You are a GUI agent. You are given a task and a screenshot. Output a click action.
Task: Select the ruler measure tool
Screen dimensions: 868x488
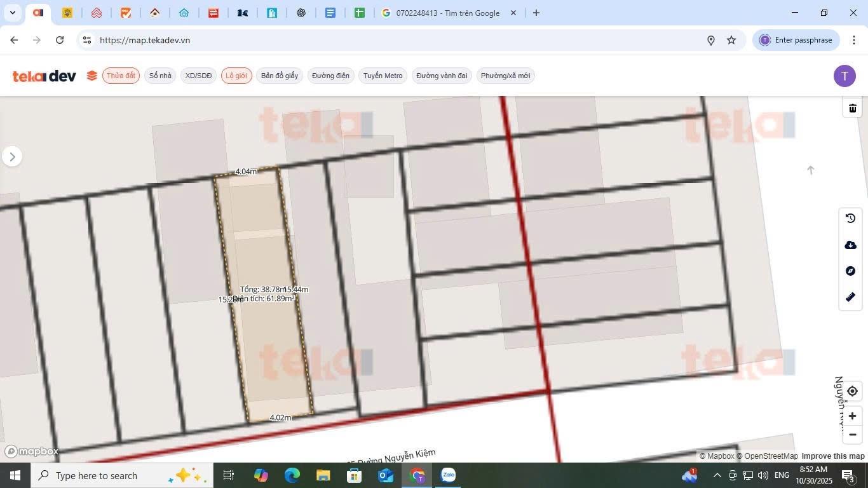click(850, 297)
